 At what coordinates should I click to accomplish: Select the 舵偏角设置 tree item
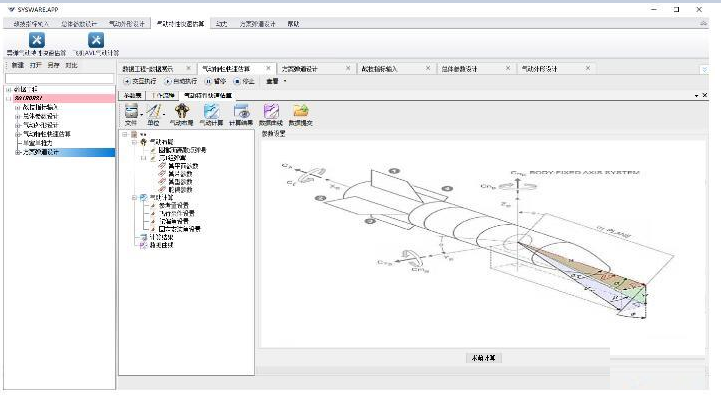tap(174, 221)
